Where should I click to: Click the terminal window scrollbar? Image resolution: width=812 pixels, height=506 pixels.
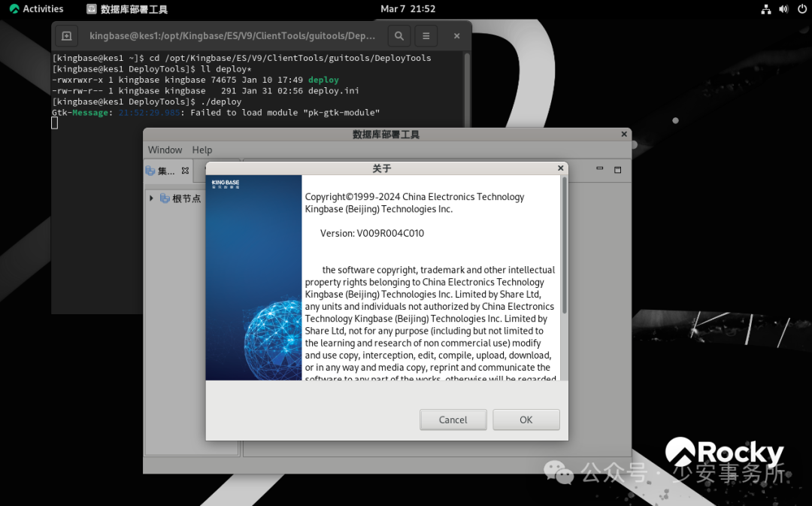tap(467, 91)
